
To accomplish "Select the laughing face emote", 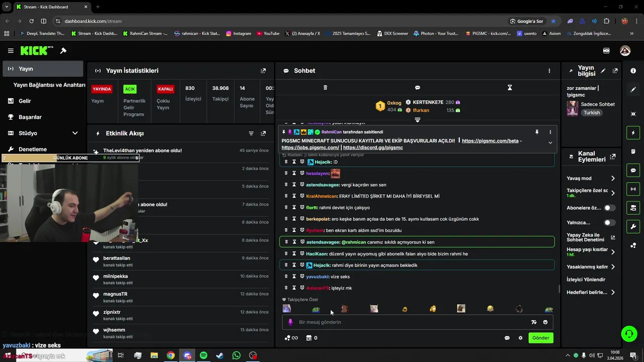I will coord(490,309).
